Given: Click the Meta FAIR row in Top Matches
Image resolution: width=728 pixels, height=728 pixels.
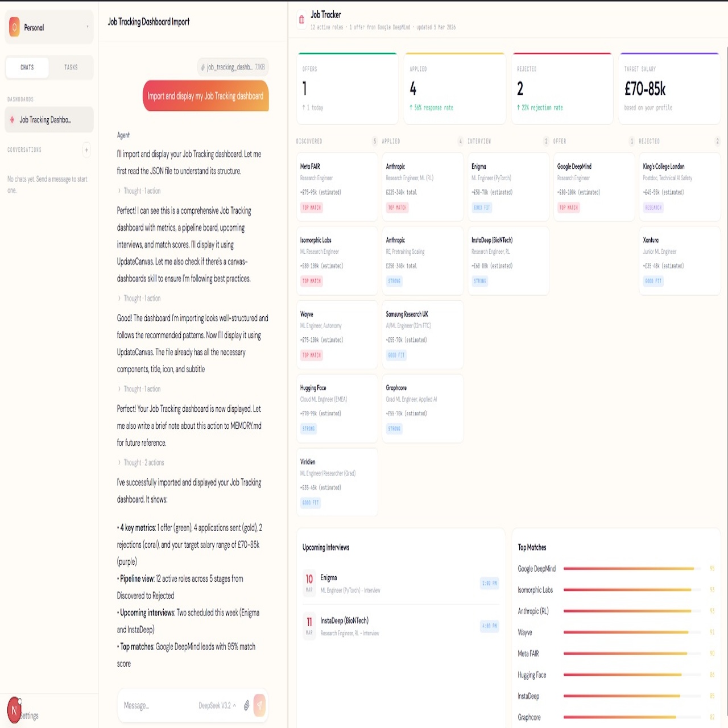Looking at the screenshot, I should click(x=617, y=653).
